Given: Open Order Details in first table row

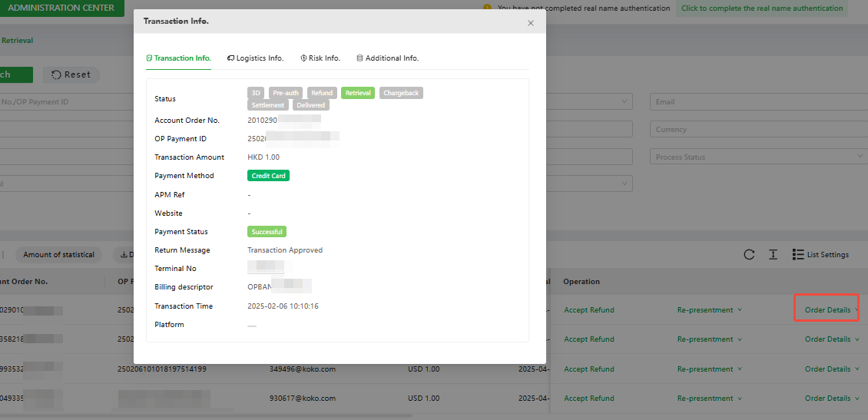Looking at the screenshot, I should [x=831, y=310].
